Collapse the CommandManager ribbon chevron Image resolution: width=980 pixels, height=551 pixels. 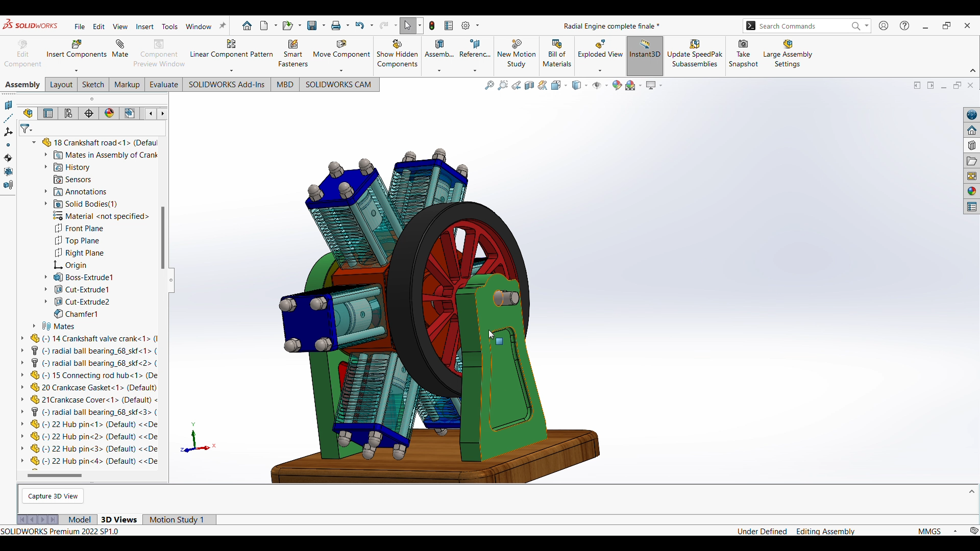tap(973, 71)
